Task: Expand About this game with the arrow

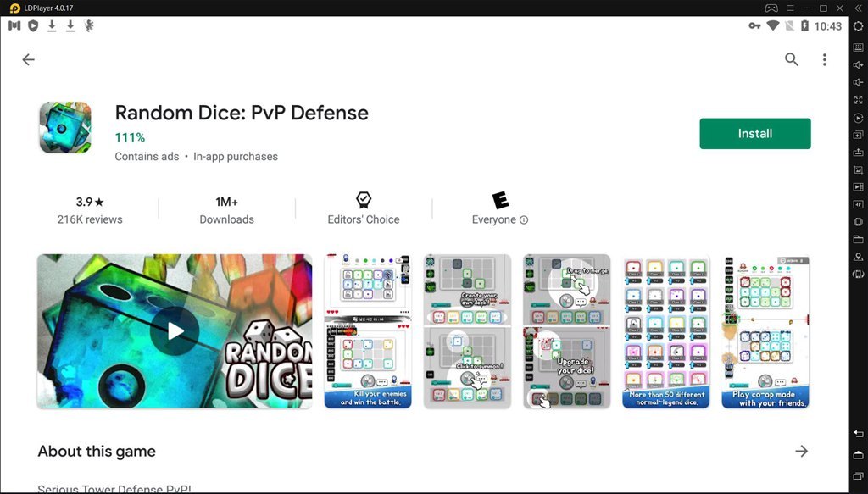Action: (802, 452)
